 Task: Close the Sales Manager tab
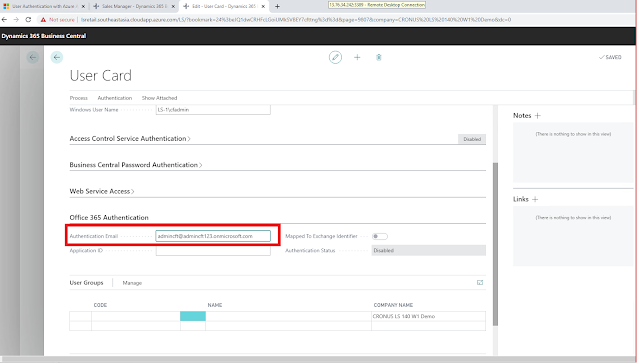(173, 7)
